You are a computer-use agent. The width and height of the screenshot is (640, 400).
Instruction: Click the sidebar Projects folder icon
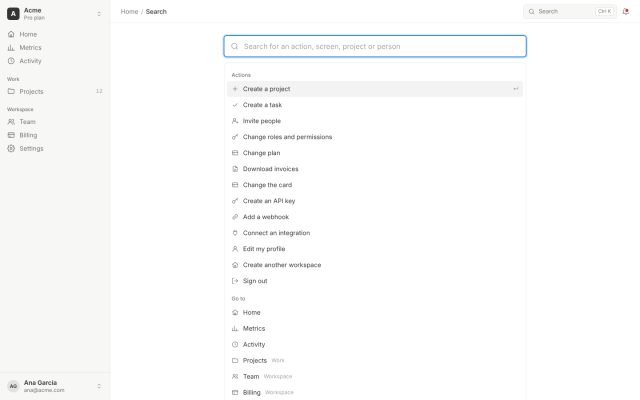tap(11, 91)
